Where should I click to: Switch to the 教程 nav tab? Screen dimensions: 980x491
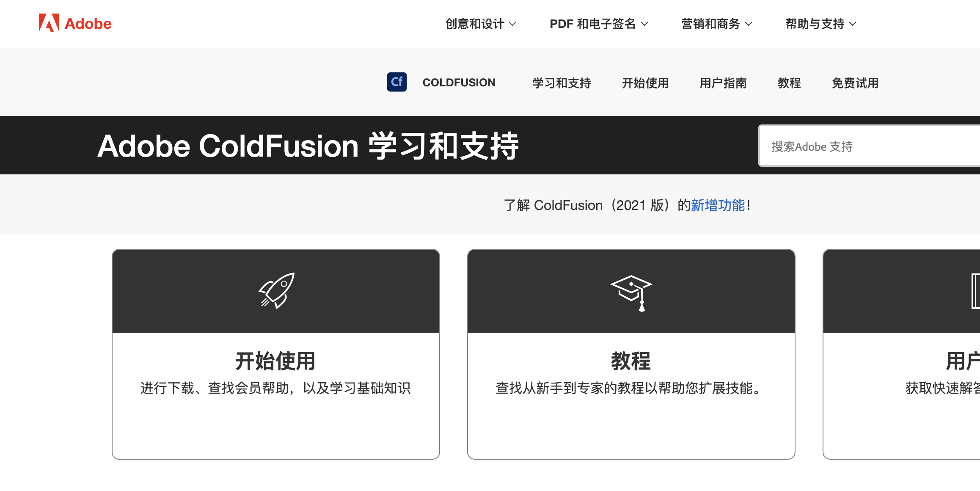789,83
